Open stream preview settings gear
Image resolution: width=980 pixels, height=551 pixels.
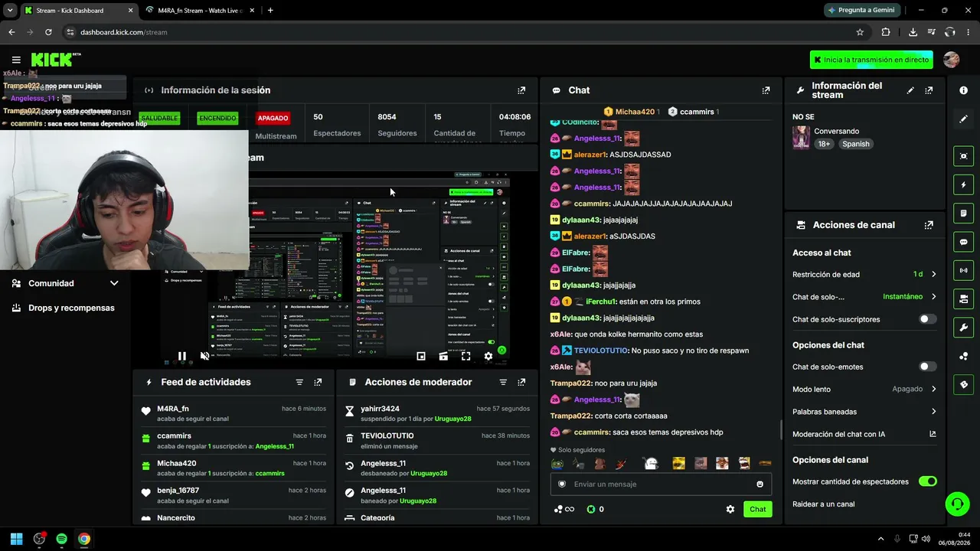tap(488, 356)
